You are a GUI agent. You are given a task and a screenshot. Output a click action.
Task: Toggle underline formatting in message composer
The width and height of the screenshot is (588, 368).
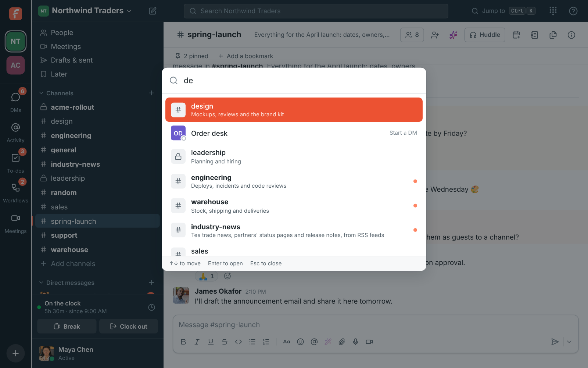coord(211,342)
